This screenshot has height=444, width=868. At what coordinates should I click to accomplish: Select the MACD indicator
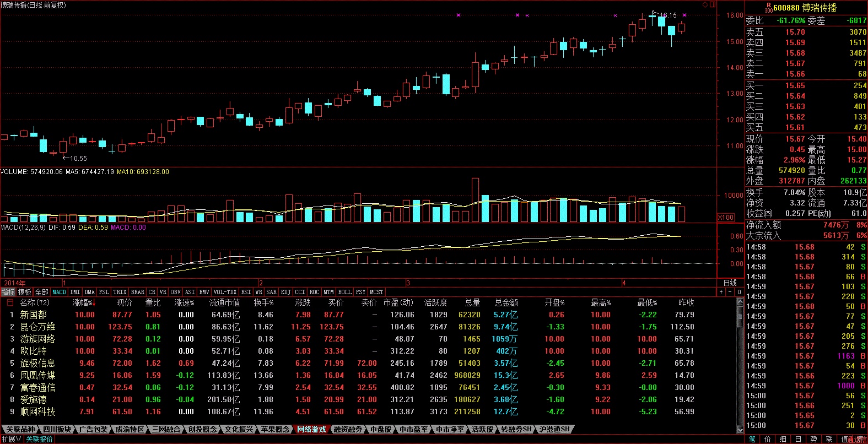[x=60, y=292]
